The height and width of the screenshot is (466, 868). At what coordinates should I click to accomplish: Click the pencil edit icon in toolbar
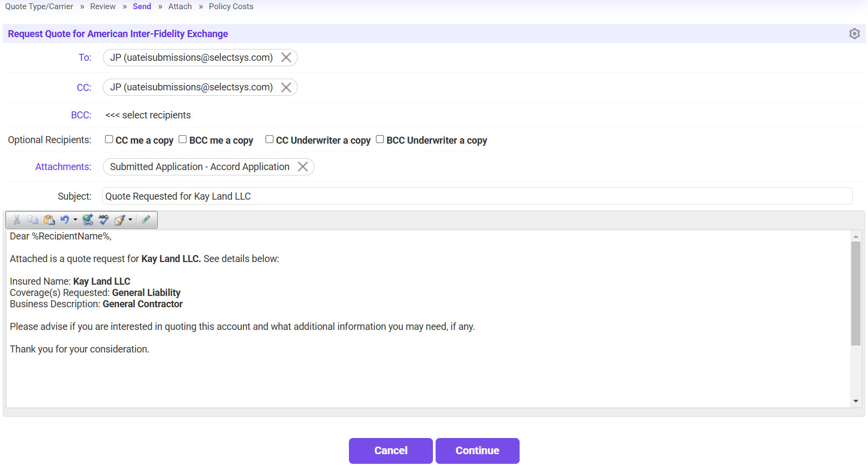click(x=146, y=220)
